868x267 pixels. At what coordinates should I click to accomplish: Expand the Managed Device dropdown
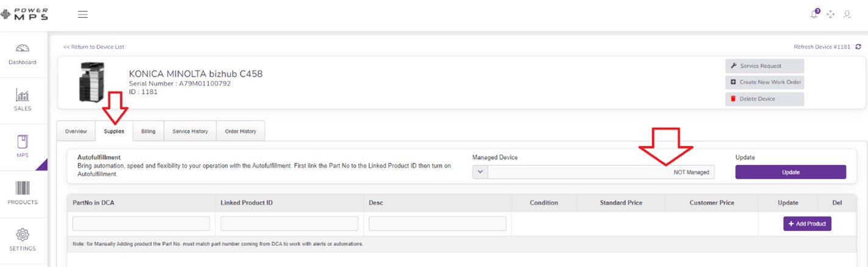[x=480, y=172]
